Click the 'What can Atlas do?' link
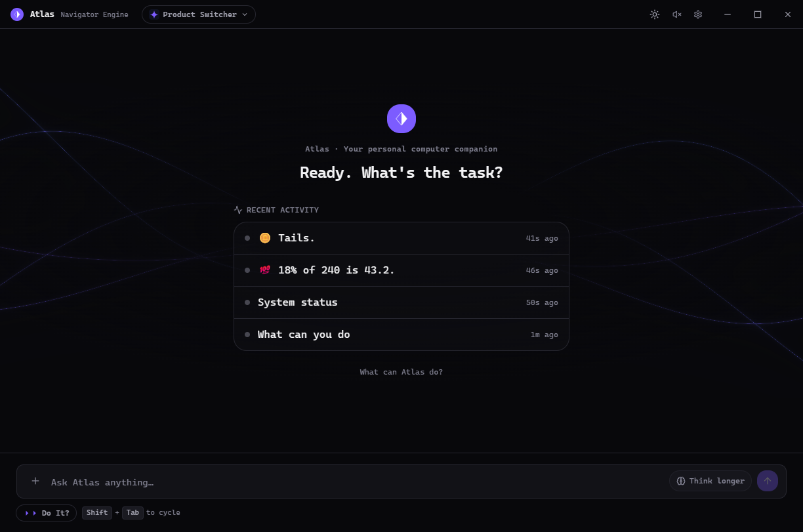 pyautogui.click(x=401, y=372)
